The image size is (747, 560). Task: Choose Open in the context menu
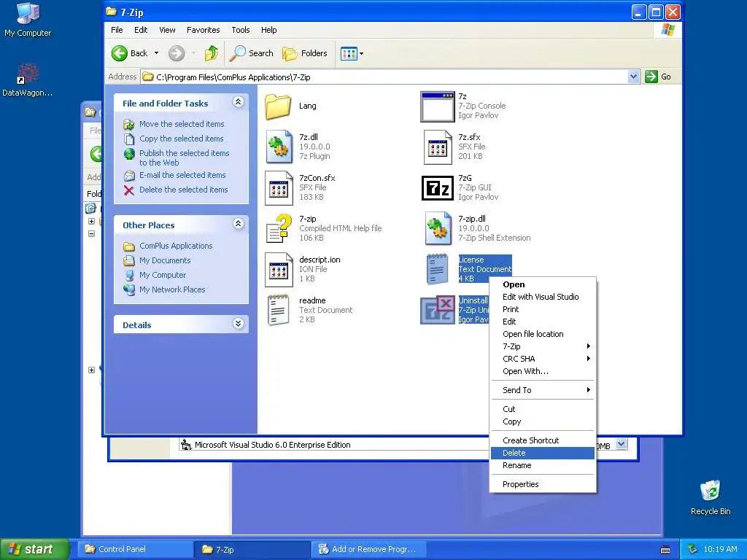click(x=543, y=284)
